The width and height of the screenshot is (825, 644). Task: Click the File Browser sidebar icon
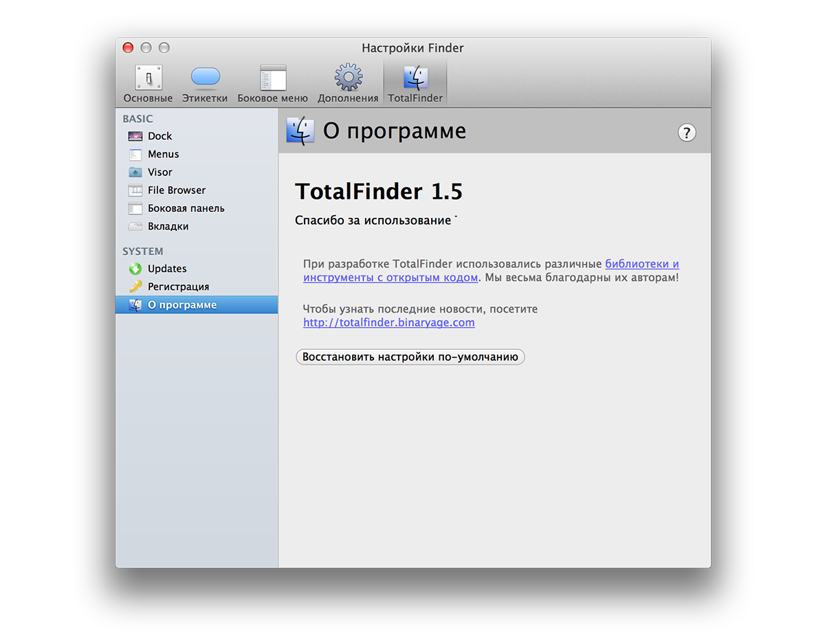(135, 190)
